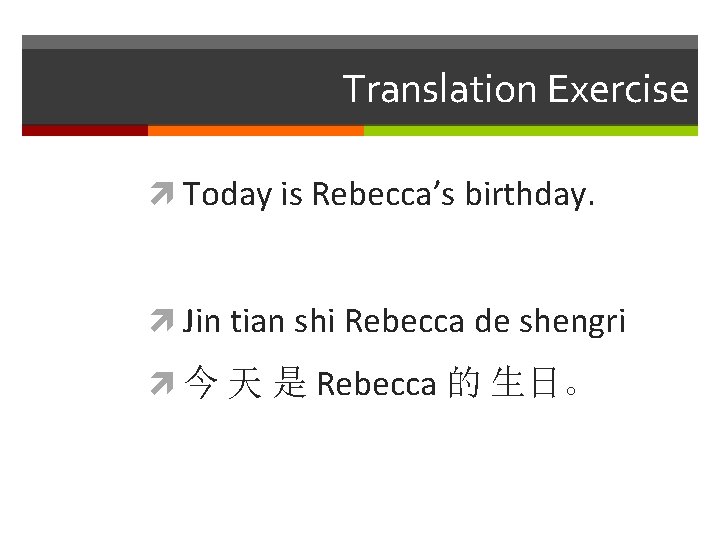The height and width of the screenshot is (540, 720).
Task: Click the green segment of color bar
Action: click(x=531, y=130)
